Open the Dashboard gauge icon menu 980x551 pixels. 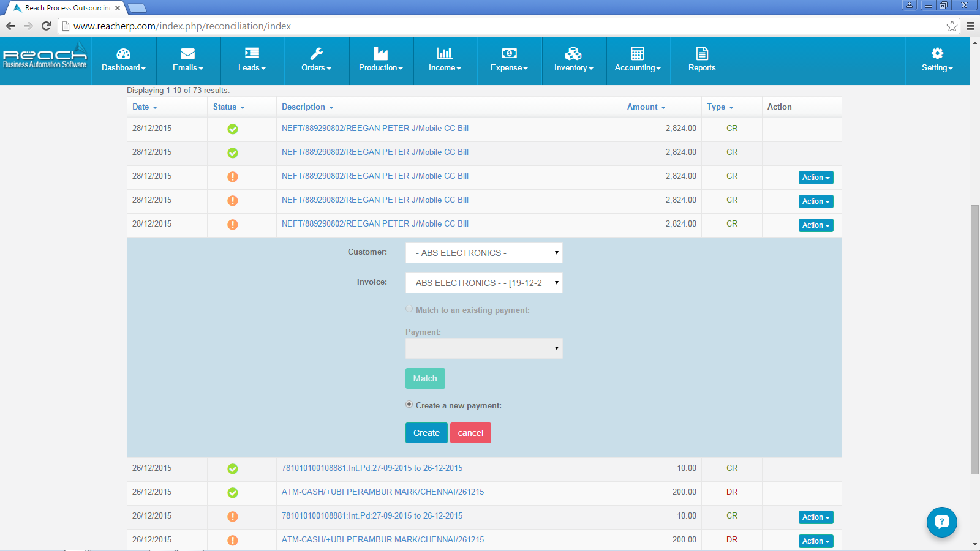coord(124,61)
